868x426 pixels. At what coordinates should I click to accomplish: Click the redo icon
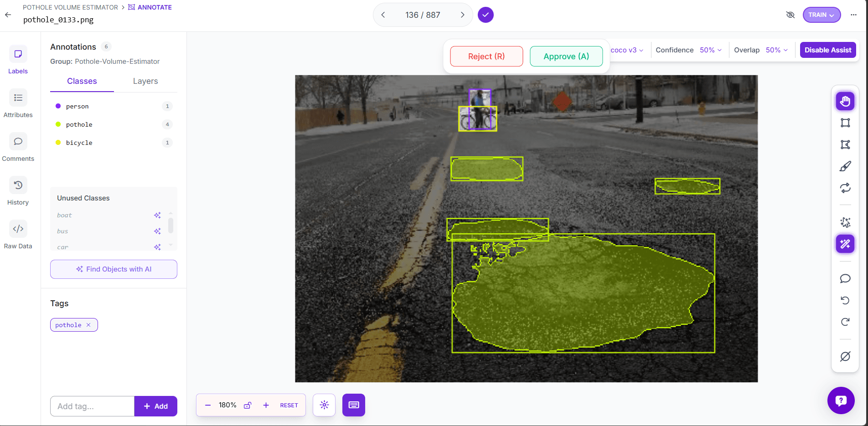click(845, 322)
